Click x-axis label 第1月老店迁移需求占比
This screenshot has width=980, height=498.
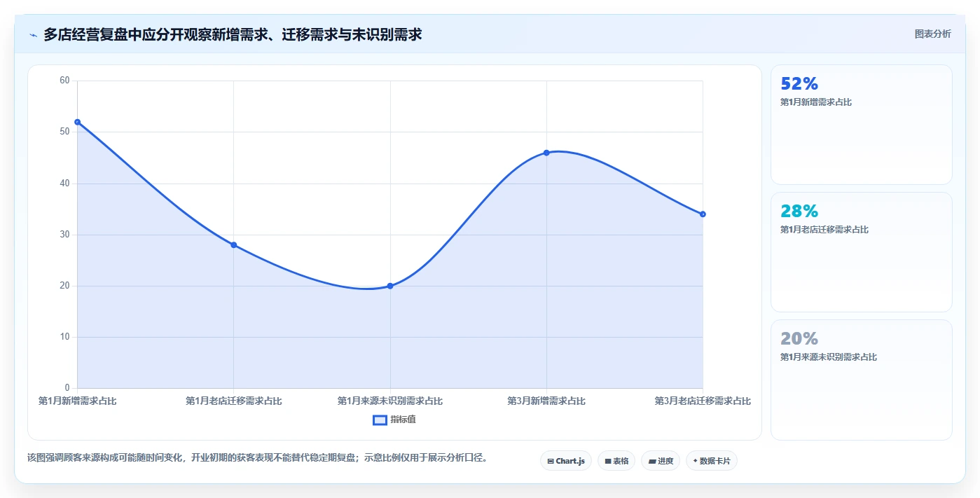coord(234,401)
